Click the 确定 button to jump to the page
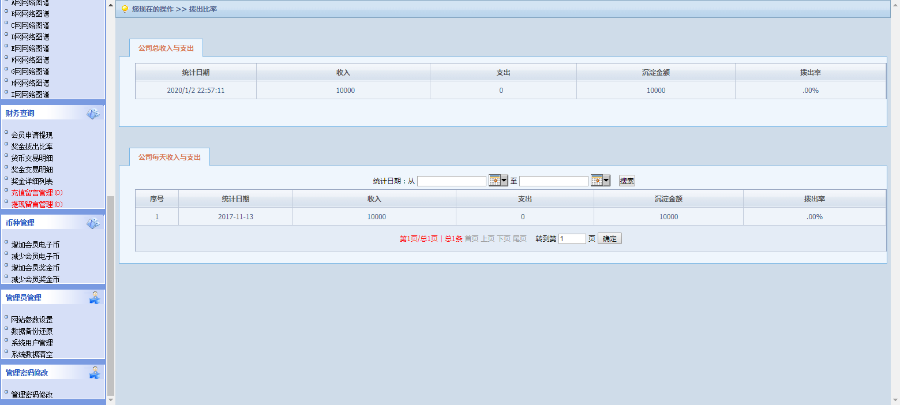The height and width of the screenshot is (405, 900). point(610,239)
